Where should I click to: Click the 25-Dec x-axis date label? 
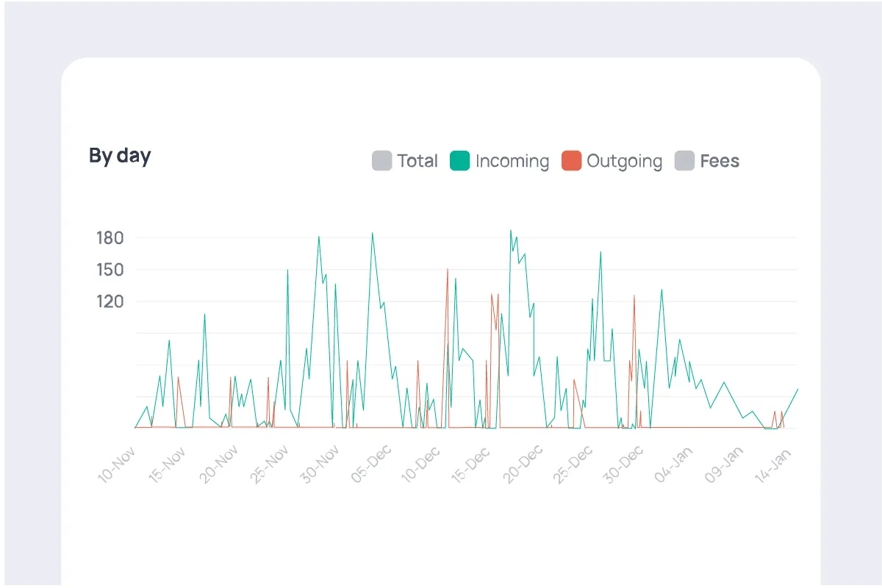pyautogui.click(x=573, y=463)
